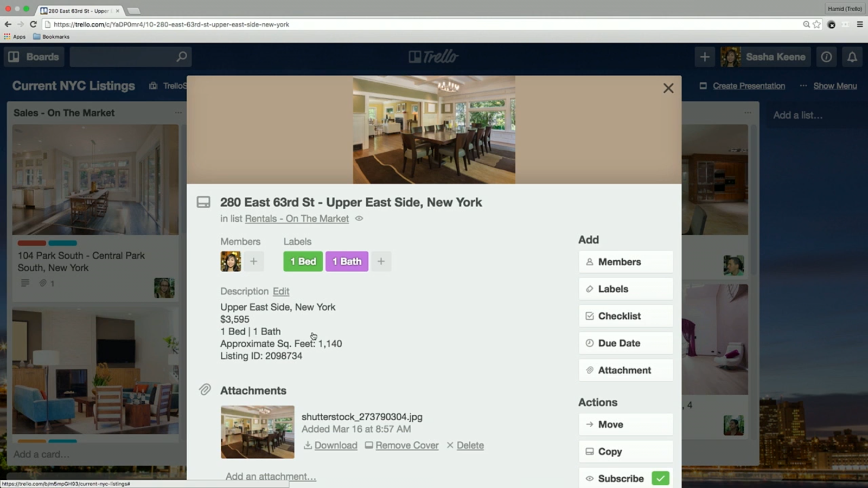Toggle Subscribe on the card
Image resolution: width=868 pixels, height=488 pixels.
click(626, 478)
